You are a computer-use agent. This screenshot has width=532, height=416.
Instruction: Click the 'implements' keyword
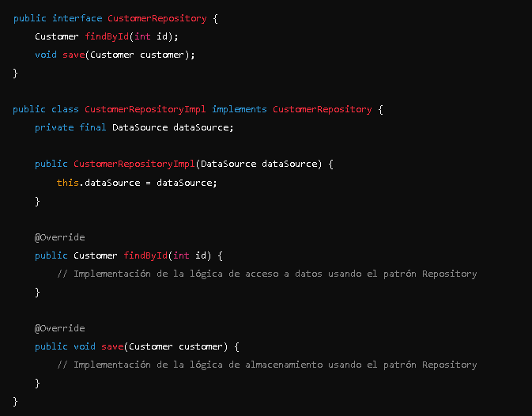[240, 110]
